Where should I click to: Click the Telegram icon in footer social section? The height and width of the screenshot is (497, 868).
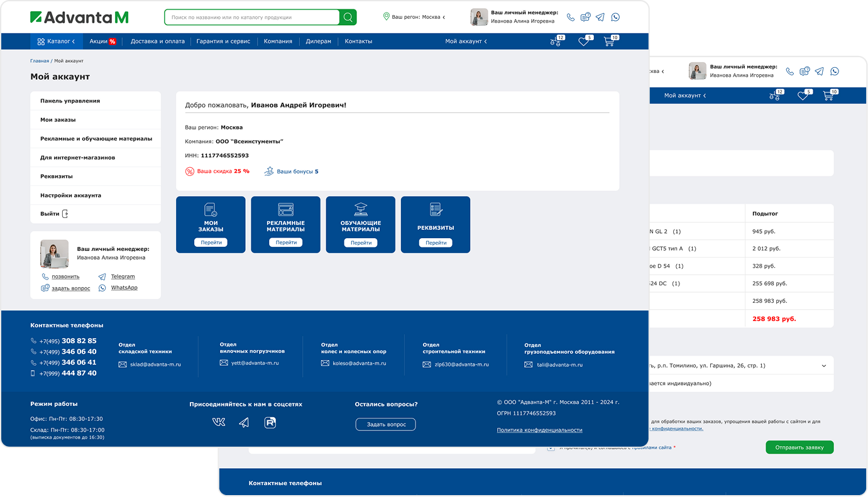[244, 423]
